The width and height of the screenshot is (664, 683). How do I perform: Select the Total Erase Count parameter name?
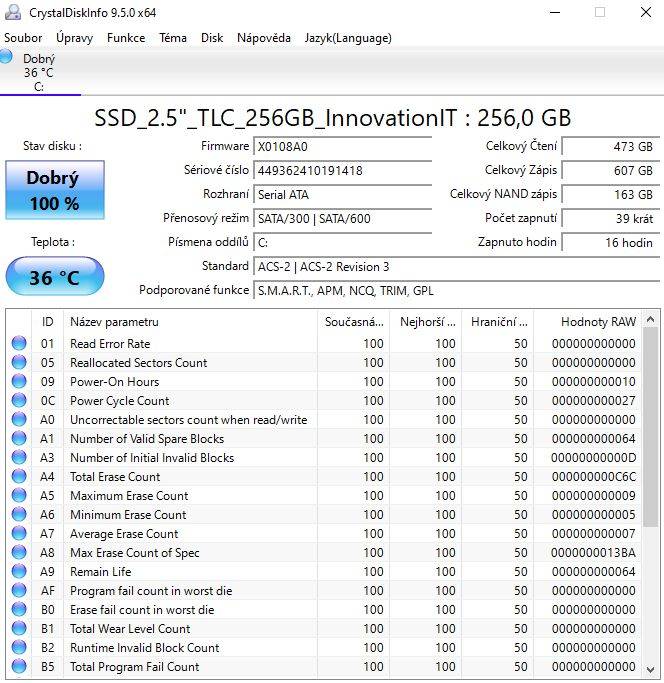pos(115,477)
